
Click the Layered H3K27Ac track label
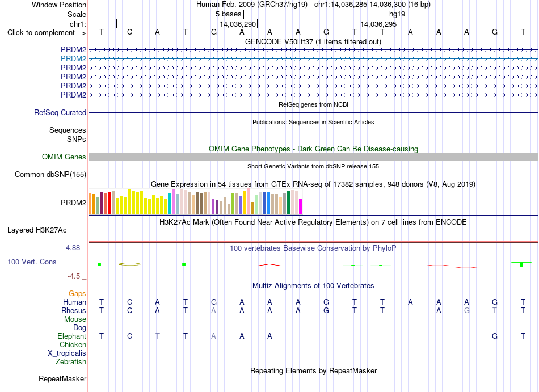37,230
